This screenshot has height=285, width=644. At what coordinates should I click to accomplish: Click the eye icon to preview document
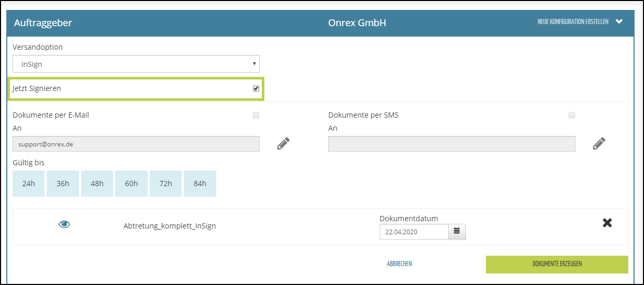point(64,224)
